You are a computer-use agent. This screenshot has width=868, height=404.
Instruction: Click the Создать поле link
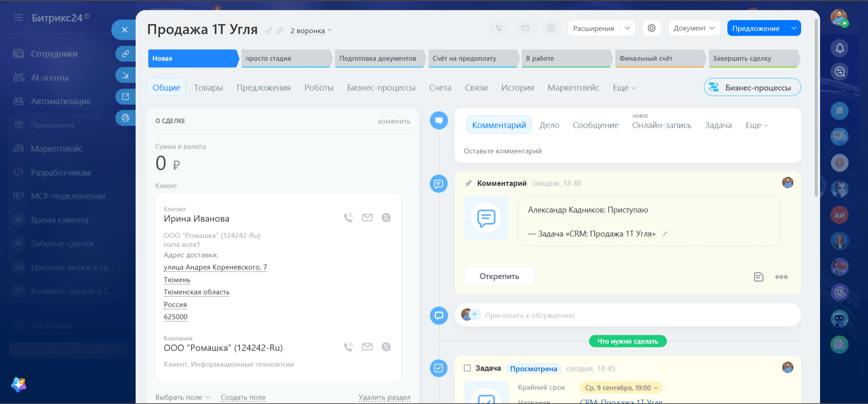click(x=243, y=397)
